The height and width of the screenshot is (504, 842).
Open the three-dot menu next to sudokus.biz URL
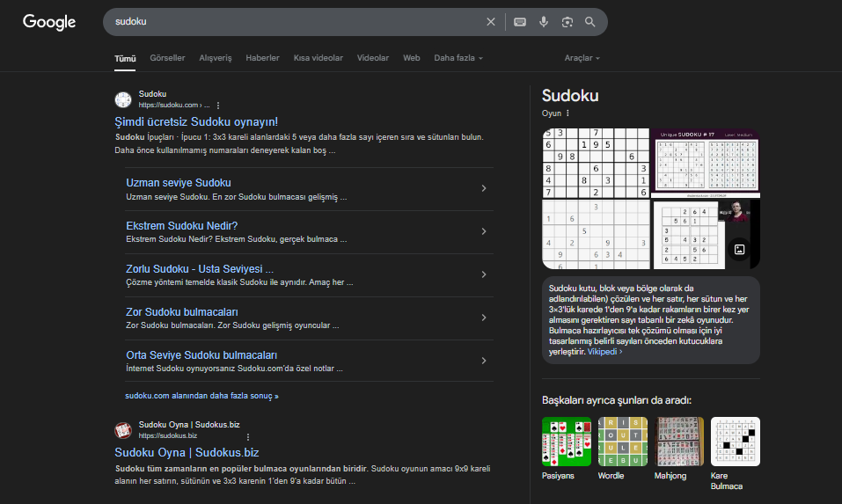point(247,437)
